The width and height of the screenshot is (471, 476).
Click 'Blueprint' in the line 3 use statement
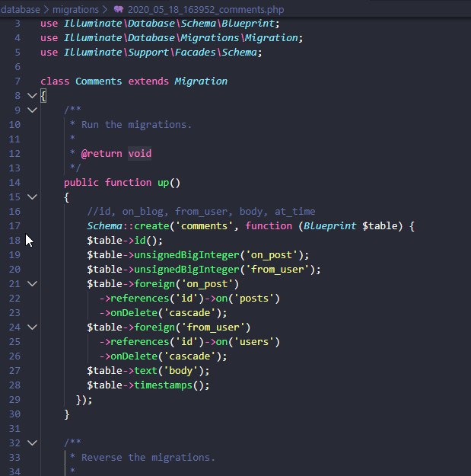[248, 24]
